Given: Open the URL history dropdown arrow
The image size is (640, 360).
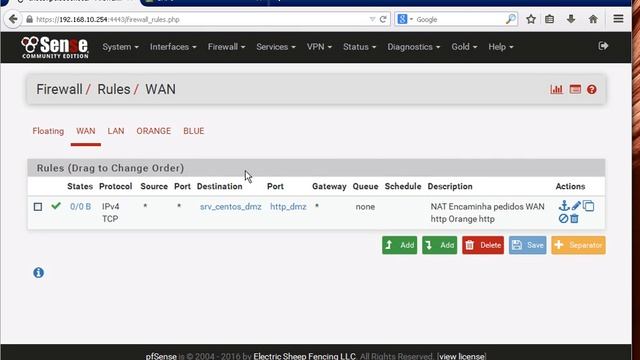Looking at the screenshot, I should pyautogui.click(x=372, y=19).
